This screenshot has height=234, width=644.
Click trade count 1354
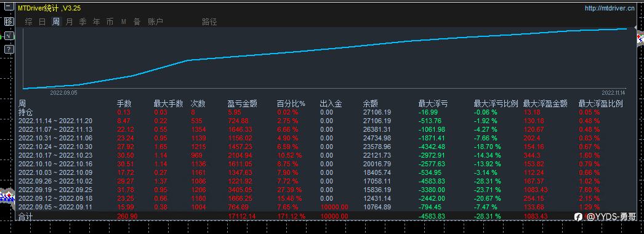(x=198, y=129)
